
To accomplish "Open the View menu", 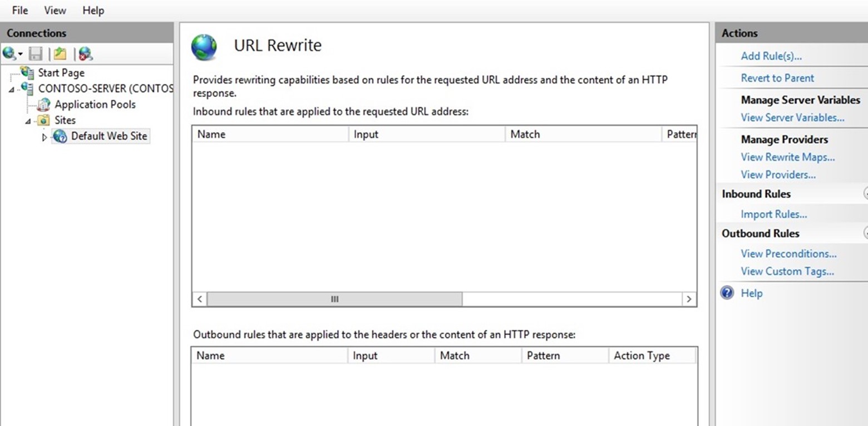I will [55, 11].
